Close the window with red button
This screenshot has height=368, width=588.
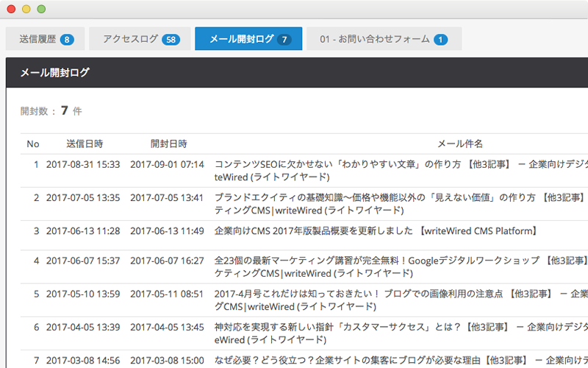pos(11,9)
